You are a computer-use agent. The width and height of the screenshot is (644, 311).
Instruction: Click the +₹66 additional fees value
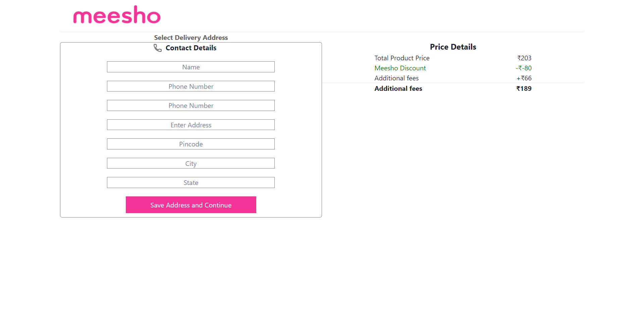524,78
